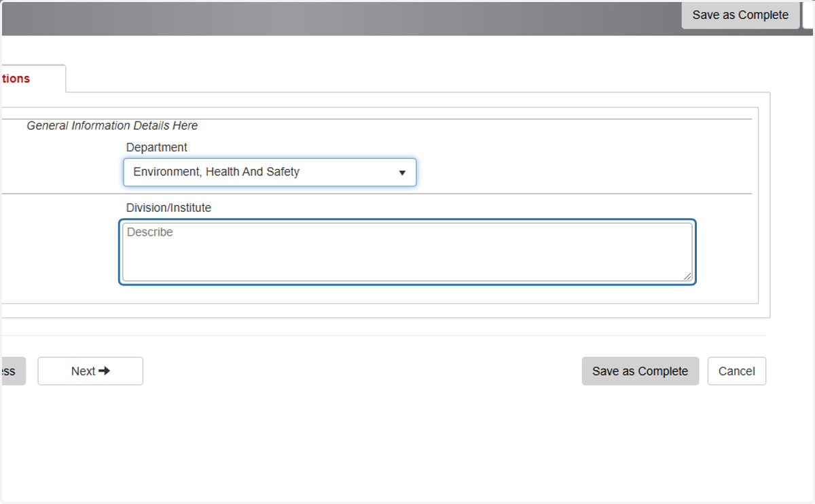815x504 pixels.
Task: Click the textarea resize handle corner
Action: [x=687, y=276]
